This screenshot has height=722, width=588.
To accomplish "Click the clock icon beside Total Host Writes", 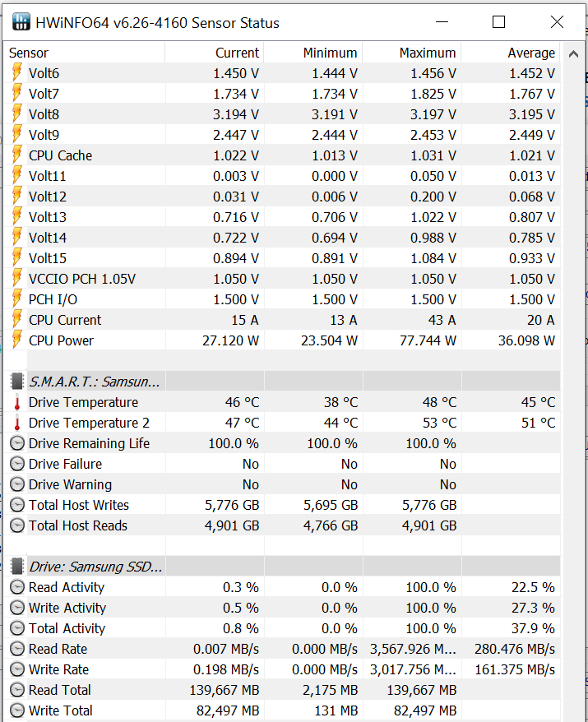I will coord(17,505).
